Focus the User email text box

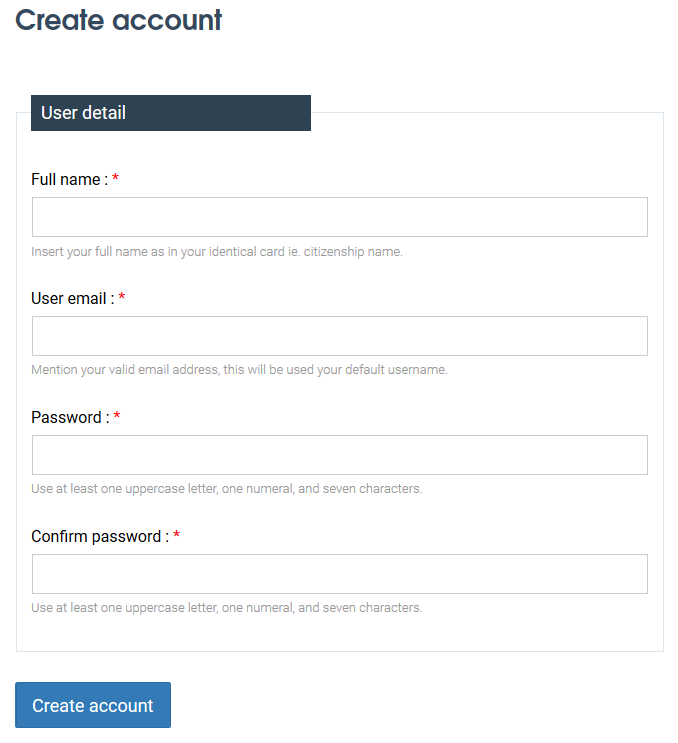(x=340, y=336)
